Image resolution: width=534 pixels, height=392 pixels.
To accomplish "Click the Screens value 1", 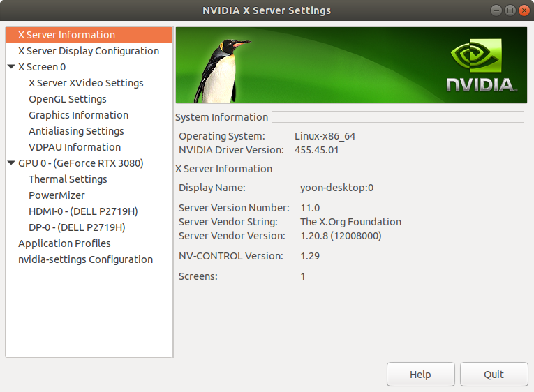I will (x=303, y=276).
